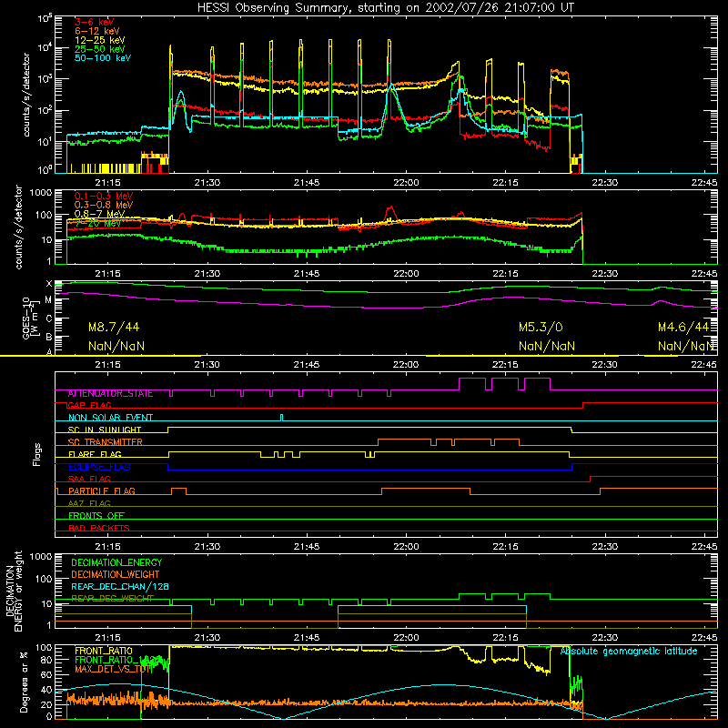Click the REAR_DEC_CHAN/128 legend label

point(120,587)
